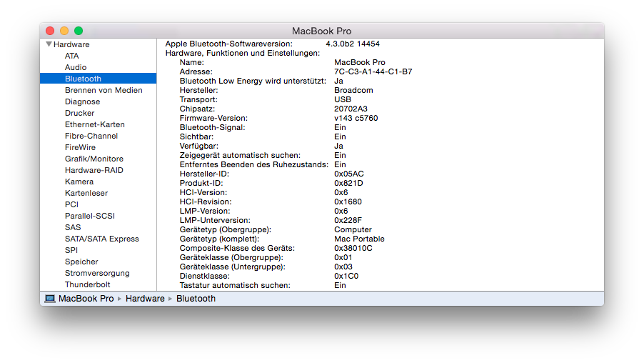The width and height of the screenshot is (644, 363).
Task: Click Gerätetyp value Computer
Action: [x=353, y=229]
